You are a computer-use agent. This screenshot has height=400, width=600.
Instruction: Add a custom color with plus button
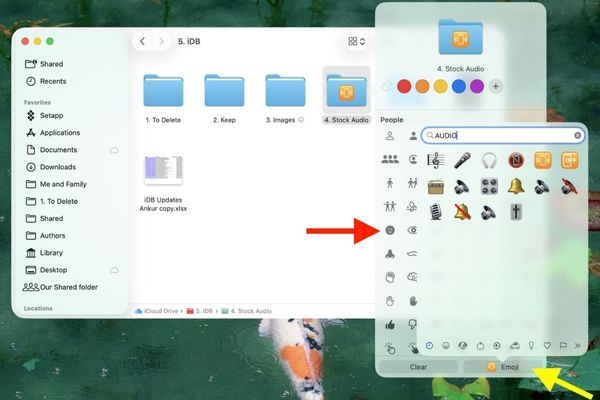tap(496, 87)
